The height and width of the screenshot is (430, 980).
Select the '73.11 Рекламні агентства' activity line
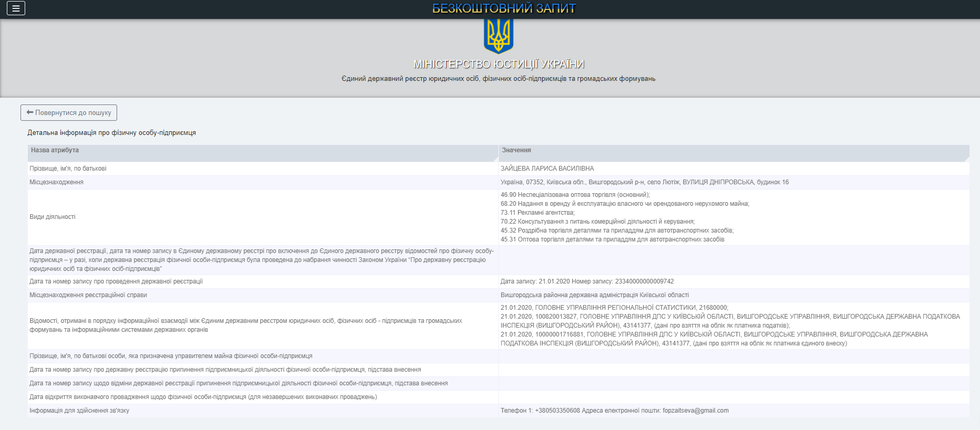(537, 213)
